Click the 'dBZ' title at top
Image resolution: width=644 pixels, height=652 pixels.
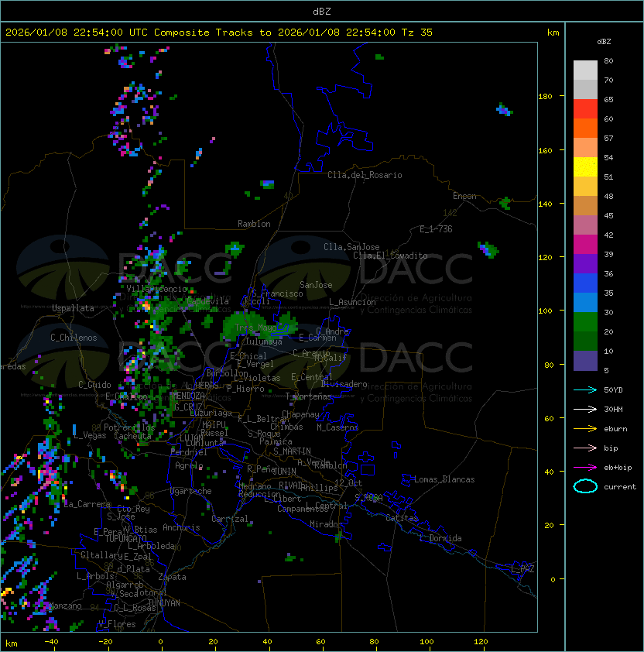click(322, 11)
